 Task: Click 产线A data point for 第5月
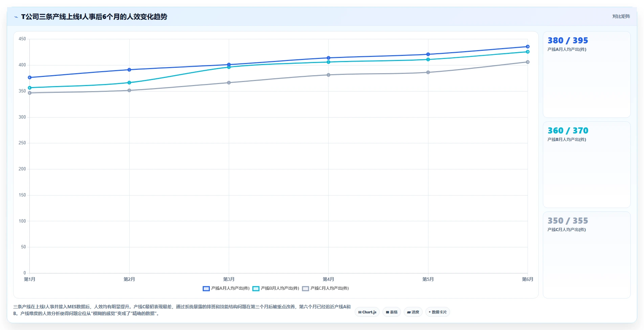click(428, 54)
